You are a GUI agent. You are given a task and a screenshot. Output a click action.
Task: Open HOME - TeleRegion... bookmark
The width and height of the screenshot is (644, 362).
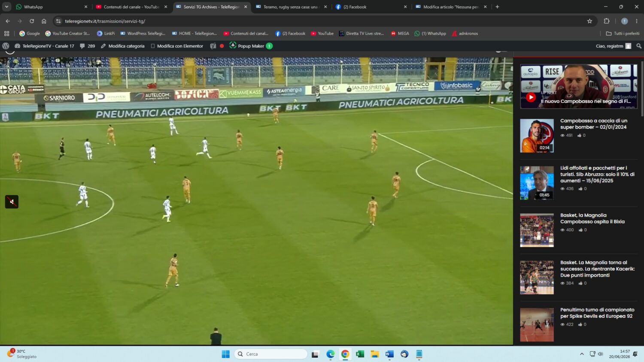click(194, 33)
